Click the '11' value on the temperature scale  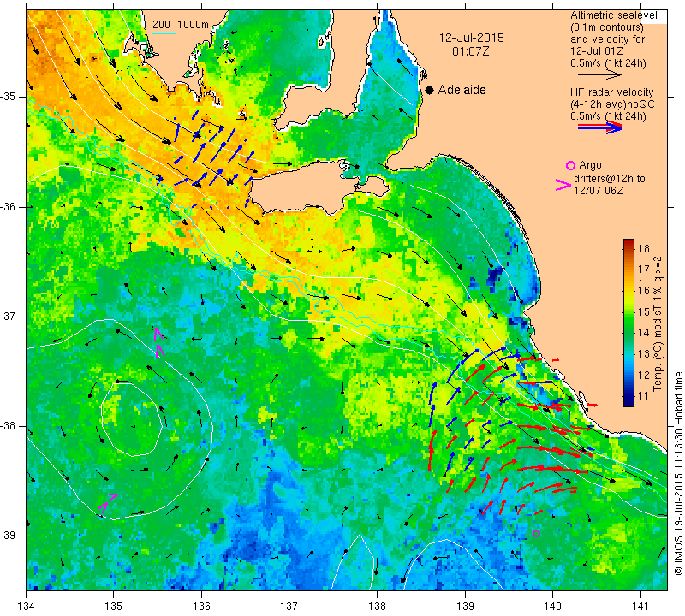click(644, 396)
